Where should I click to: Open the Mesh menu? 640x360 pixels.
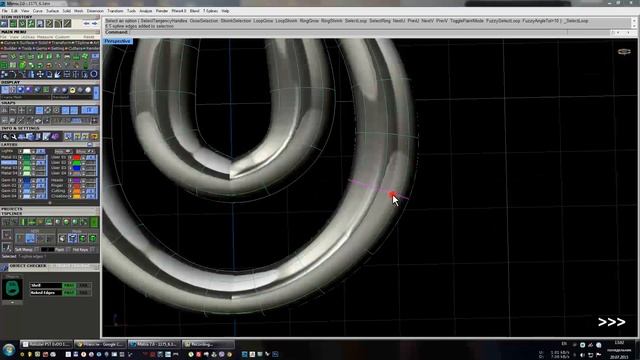click(79, 11)
